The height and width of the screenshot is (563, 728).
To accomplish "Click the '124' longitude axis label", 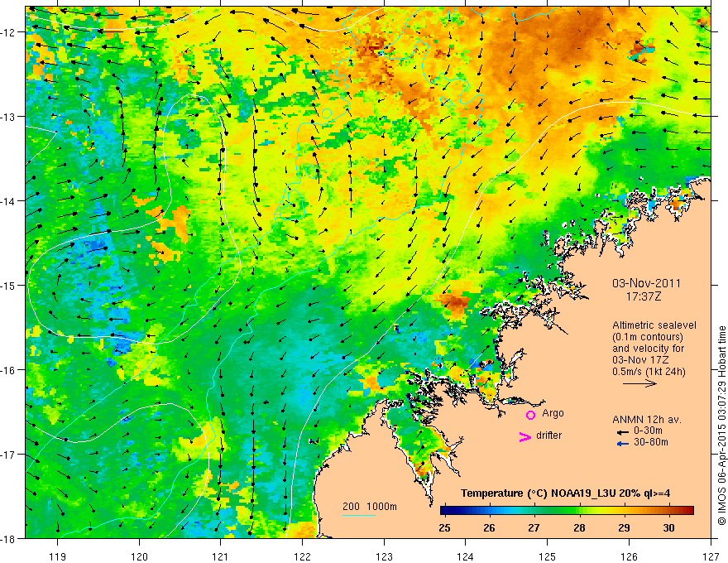I will (x=466, y=556).
